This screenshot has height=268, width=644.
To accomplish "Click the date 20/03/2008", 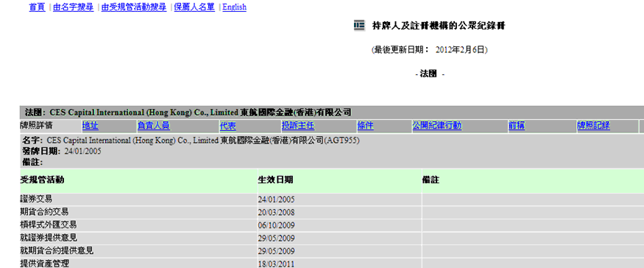I will click(x=276, y=213).
